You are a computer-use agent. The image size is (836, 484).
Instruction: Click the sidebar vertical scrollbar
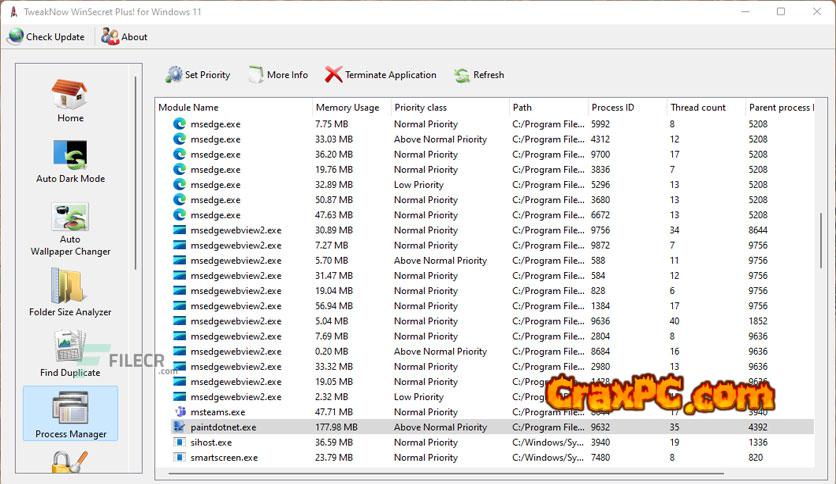136,173
